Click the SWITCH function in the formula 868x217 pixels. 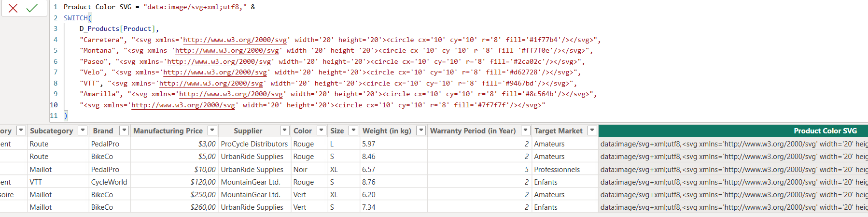76,18
